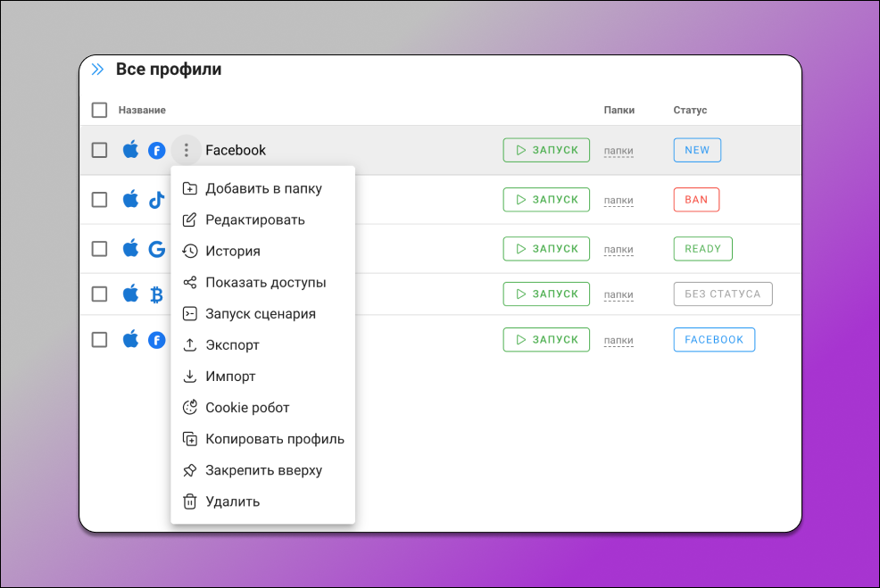The width and height of the screenshot is (880, 588).
Task: Click the trash icon next to Удалить
Action: [188, 501]
